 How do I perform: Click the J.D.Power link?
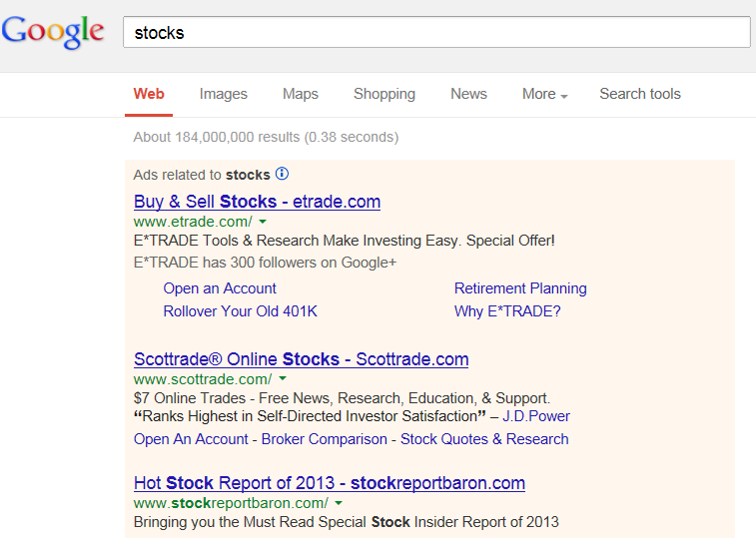pyautogui.click(x=536, y=416)
